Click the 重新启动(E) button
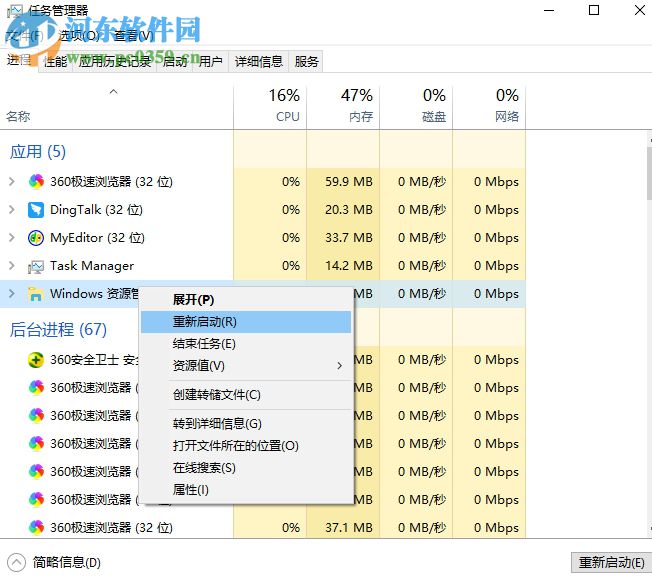The width and height of the screenshot is (652, 579). coord(611,563)
